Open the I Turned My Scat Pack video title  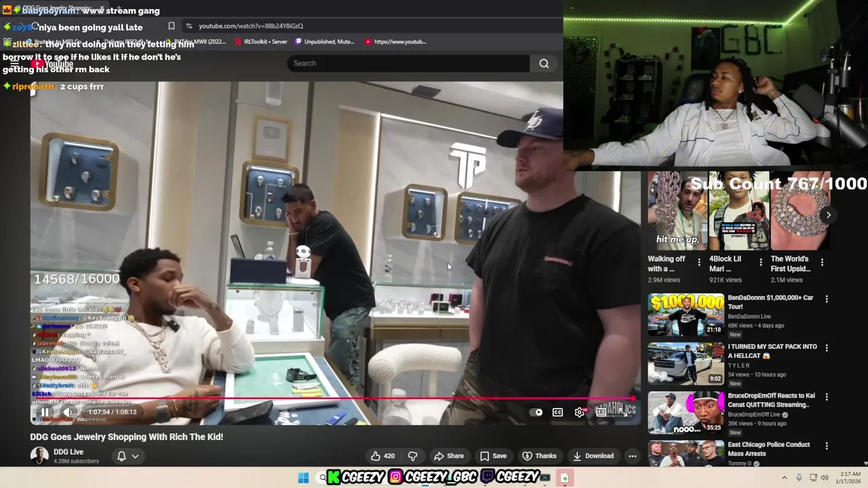point(772,351)
